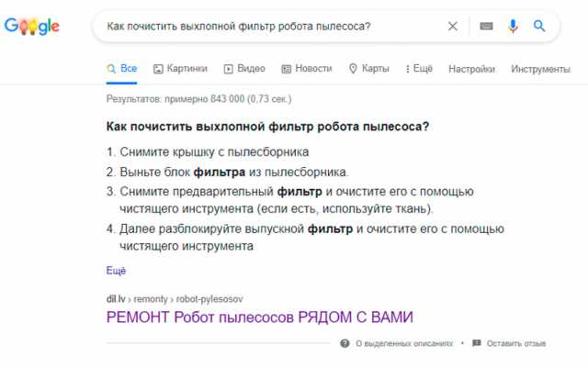Viewport: 588px width, 368px height.
Task: Expand the Ещё menu in tabs
Action: click(x=419, y=69)
